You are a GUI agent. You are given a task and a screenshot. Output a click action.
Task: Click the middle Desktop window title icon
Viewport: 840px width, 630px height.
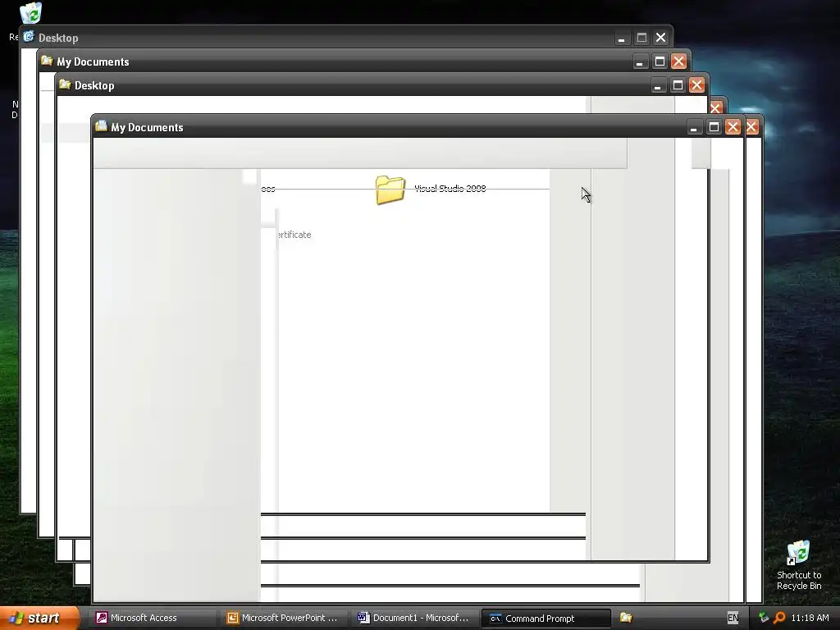65,84
